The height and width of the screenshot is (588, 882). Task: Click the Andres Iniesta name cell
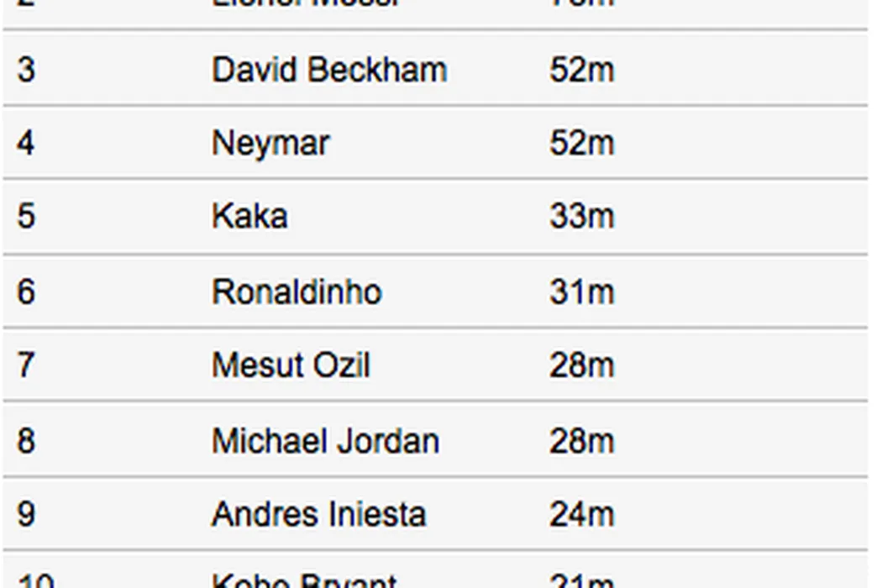[318, 514]
